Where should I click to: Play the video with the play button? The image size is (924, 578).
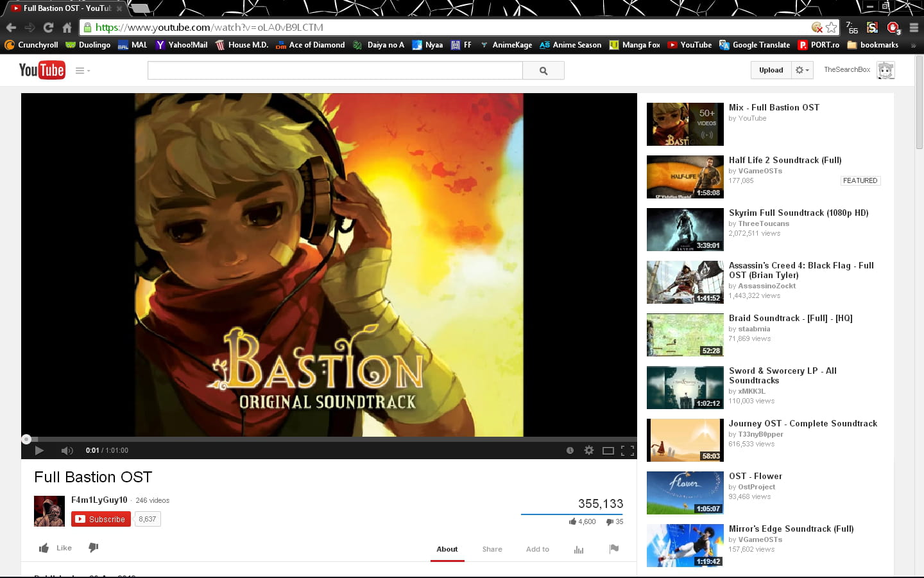click(39, 450)
